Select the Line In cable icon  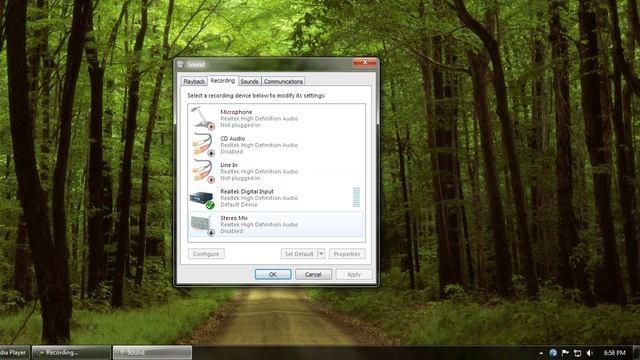[x=203, y=171]
